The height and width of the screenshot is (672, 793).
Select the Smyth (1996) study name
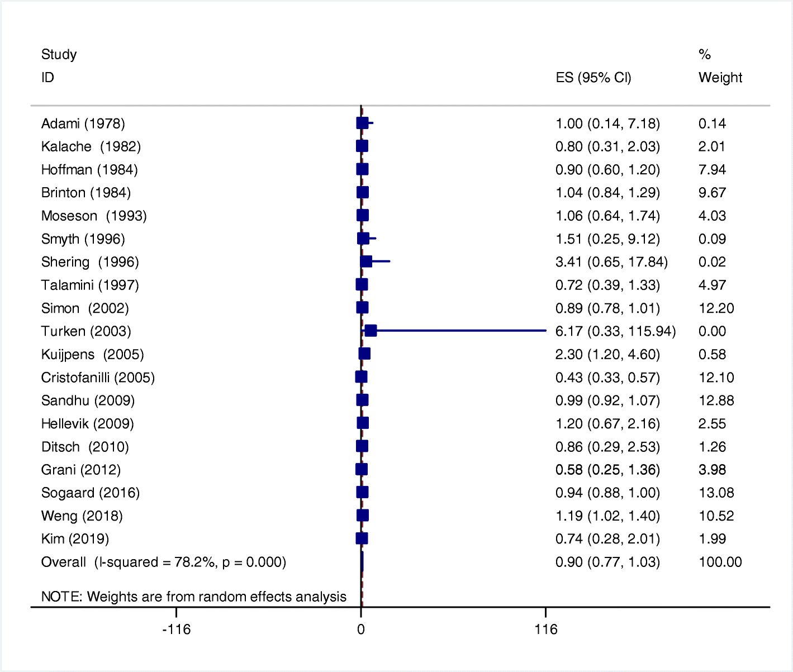click(x=83, y=239)
